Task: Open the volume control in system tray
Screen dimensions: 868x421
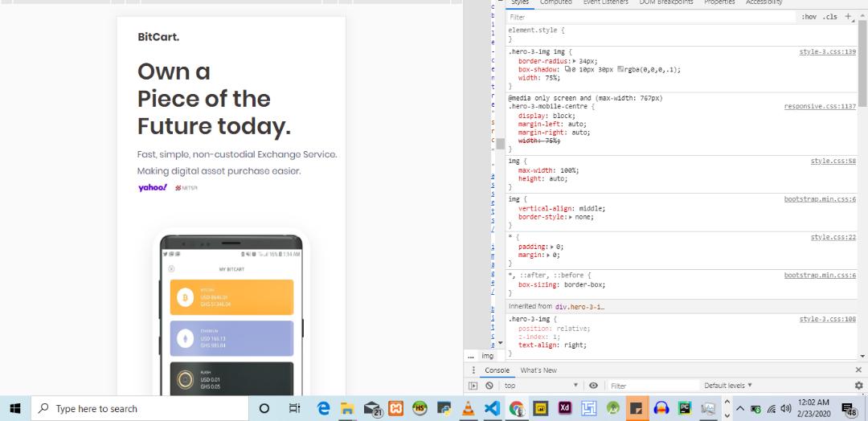Action: pos(785,409)
